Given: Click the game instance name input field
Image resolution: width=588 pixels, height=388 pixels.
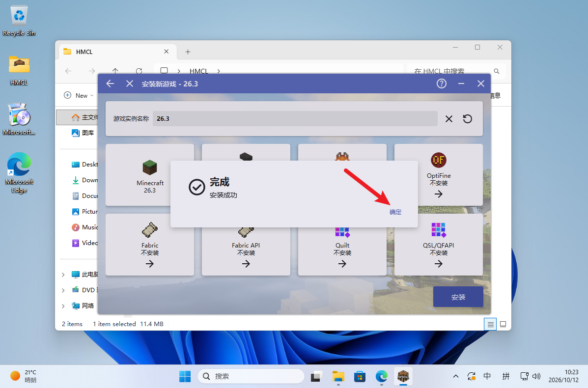Looking at the screenshot, I should point(295,118).
